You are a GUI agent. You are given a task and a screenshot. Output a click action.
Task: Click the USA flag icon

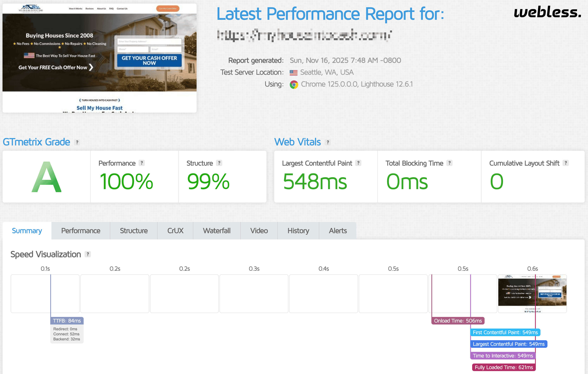coord(293,73)
